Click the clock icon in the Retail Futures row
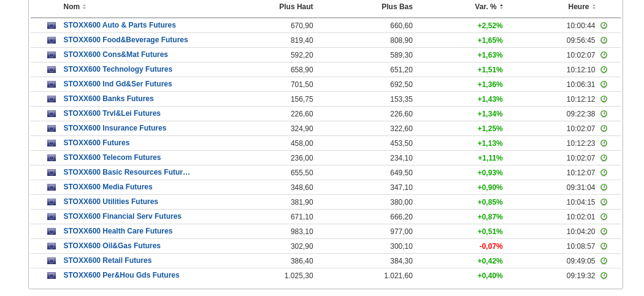The image size is (644, 296). pos(604,261)
